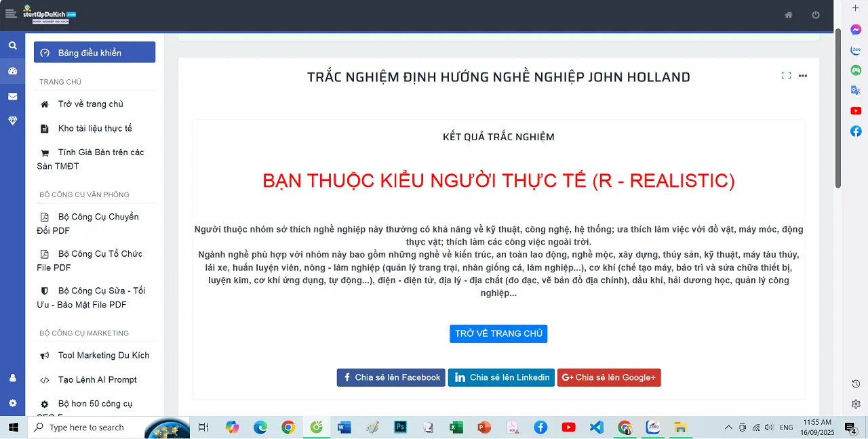
Task: Open the Windows Start menu
Action: pyautogui.click(x=13, y=427)
